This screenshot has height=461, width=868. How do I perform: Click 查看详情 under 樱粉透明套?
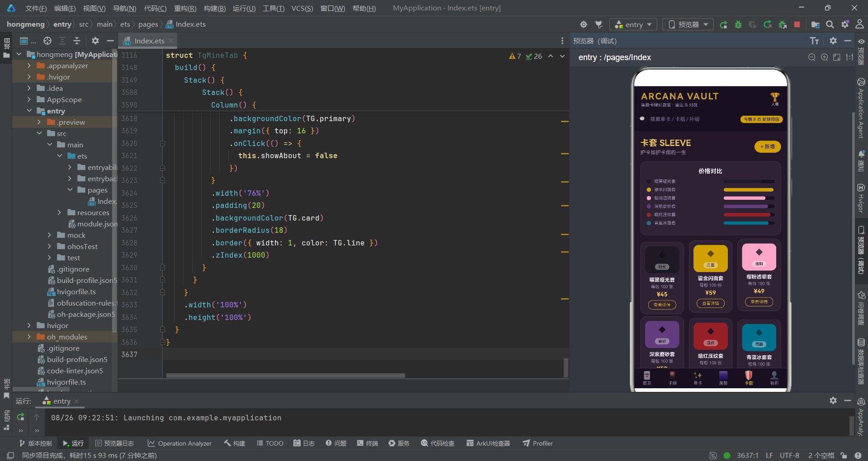(x=759, y=302)
